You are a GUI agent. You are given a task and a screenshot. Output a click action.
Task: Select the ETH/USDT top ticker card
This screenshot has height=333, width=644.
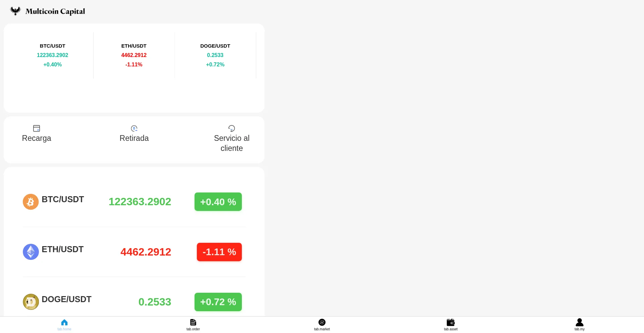[134, 55]
